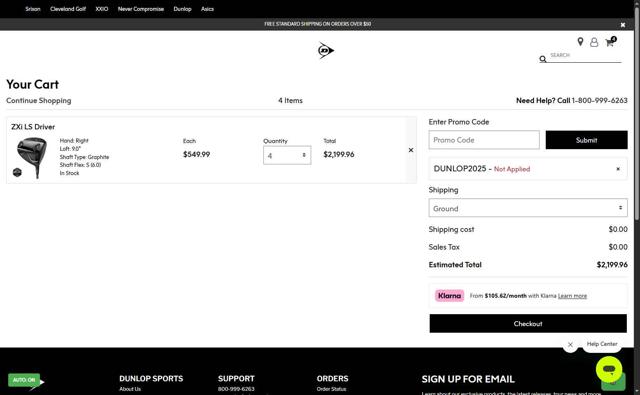
Task: Click the In Stock text
Action: click(69, 173)
